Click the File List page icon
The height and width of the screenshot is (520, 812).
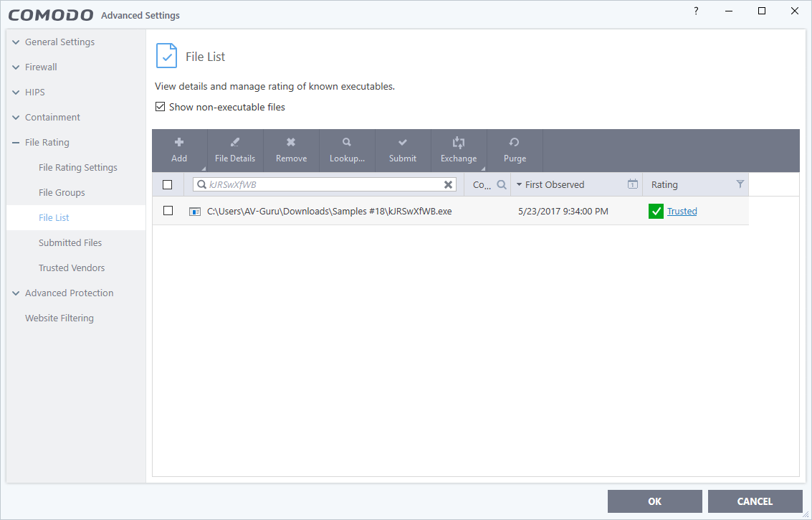[166, 56]
